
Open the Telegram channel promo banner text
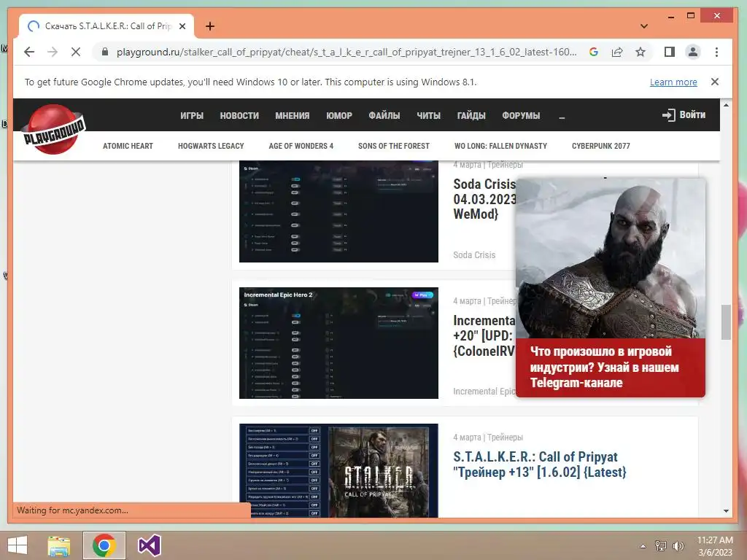click(604, 367)
